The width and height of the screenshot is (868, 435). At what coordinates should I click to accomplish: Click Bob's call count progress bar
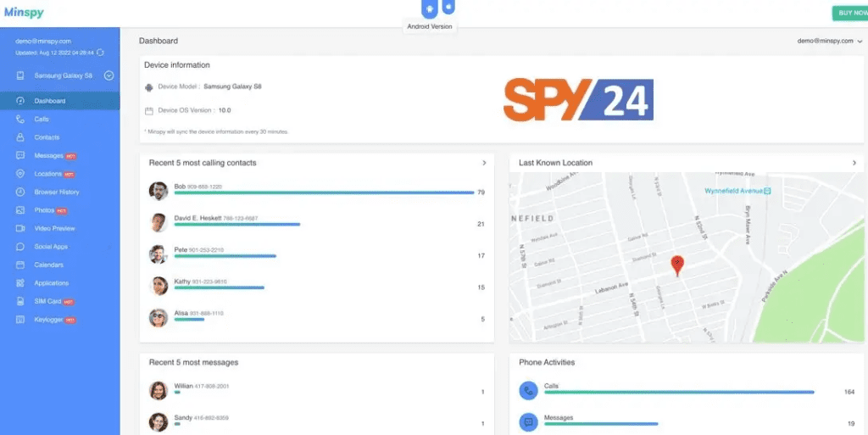coord(324,192)
